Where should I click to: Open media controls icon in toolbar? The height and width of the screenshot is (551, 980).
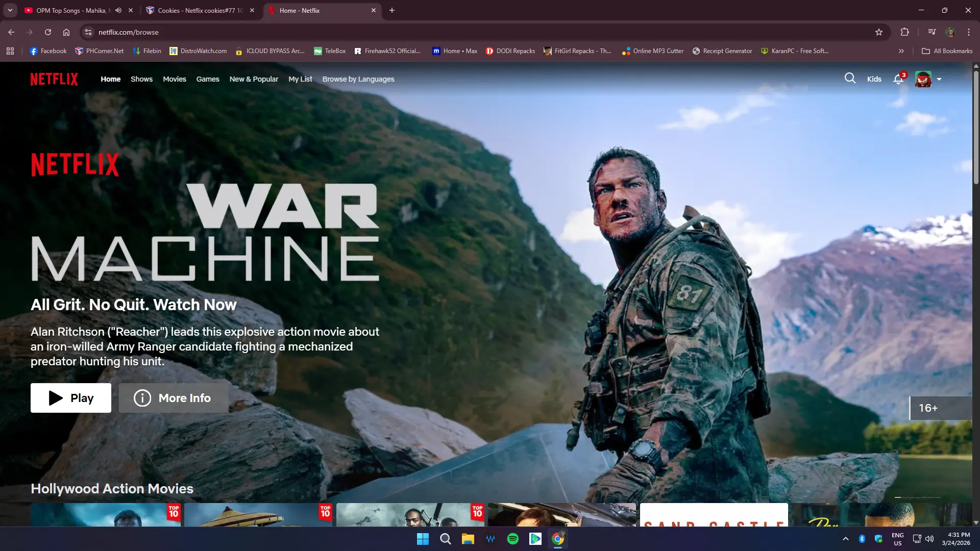(x=932, y=32)
